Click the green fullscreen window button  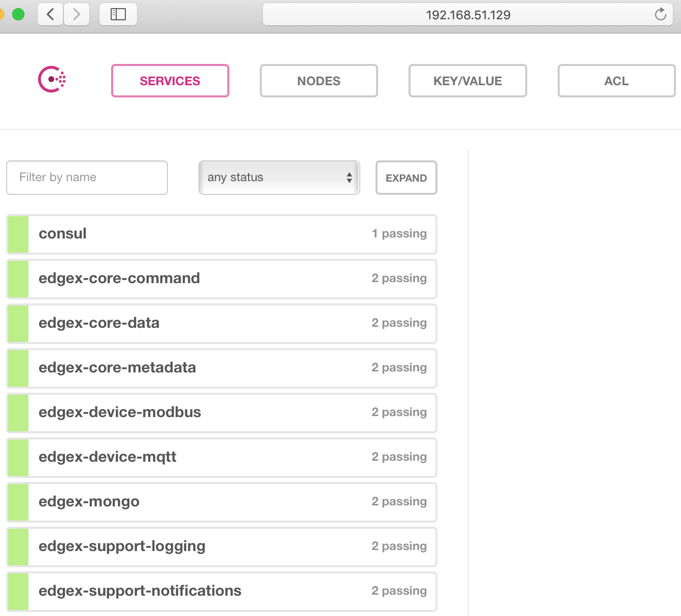18,14
